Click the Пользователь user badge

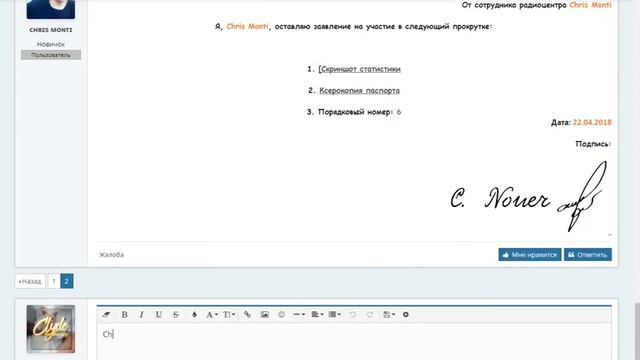(51, 55)
